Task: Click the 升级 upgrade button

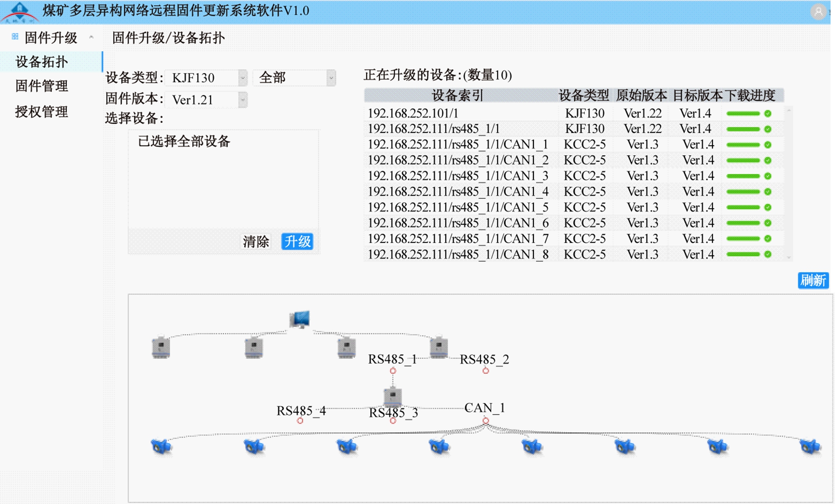Action: point(297,241)
